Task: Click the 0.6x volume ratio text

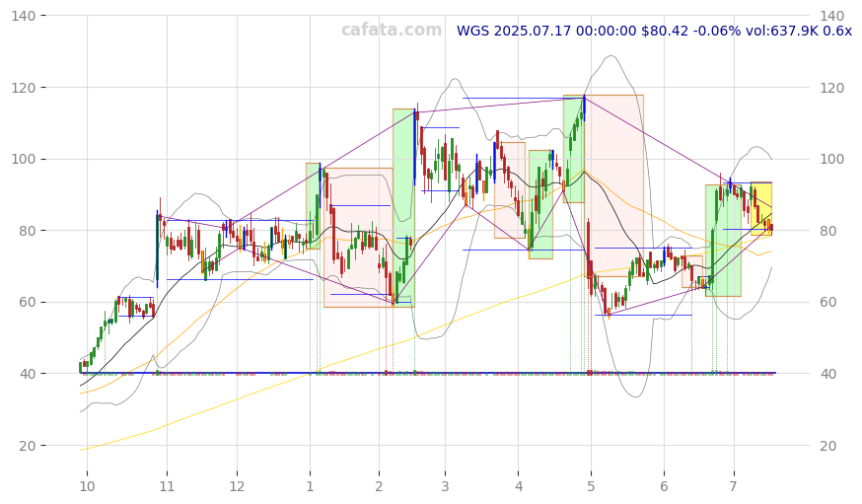Action: click(836, 31)
